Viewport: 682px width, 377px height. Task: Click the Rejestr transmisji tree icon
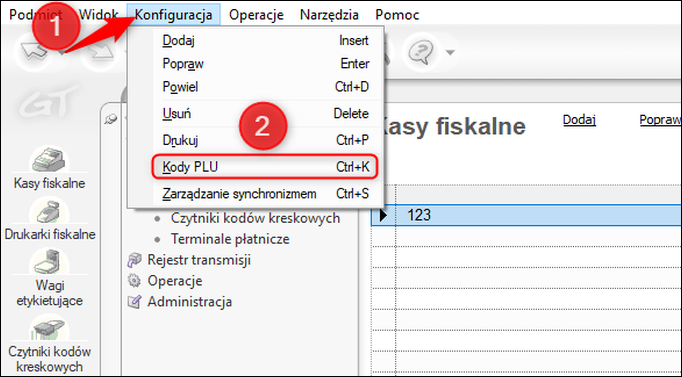pos(134,260)
